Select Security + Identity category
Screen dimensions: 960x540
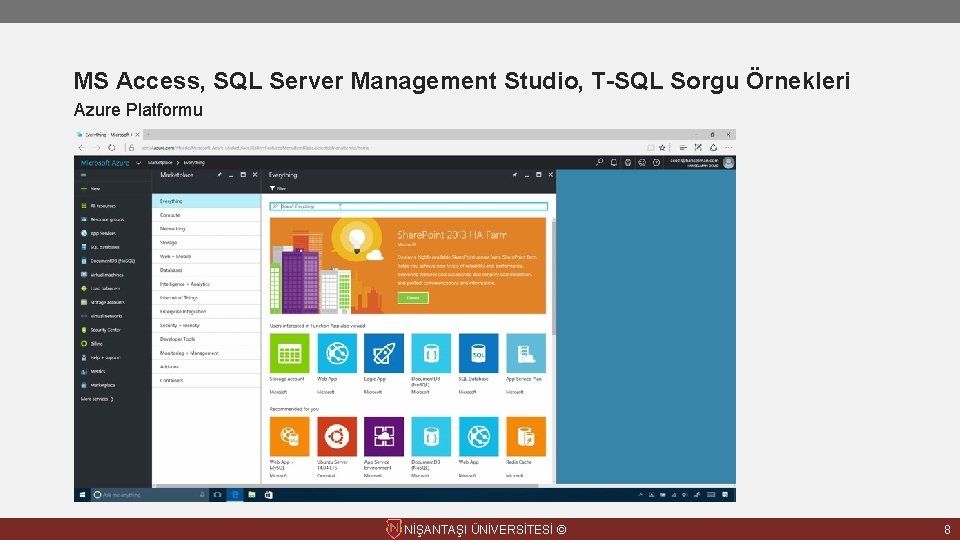(x=206, y=325)
